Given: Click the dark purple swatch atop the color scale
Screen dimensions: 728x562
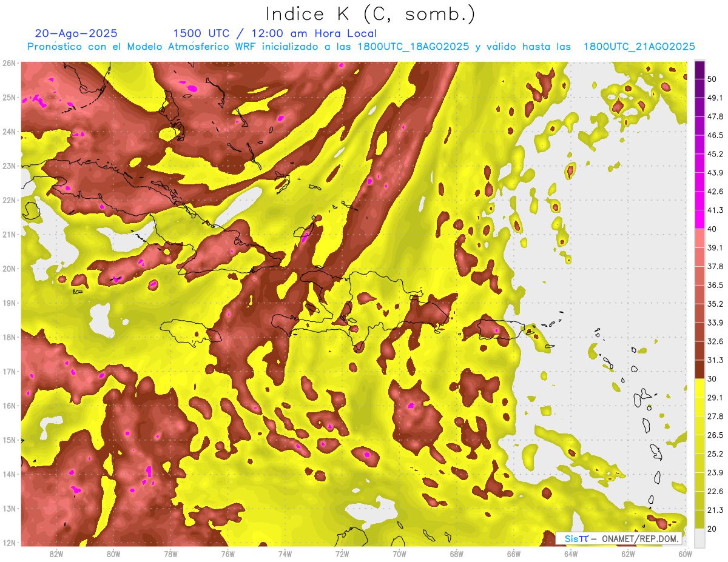Looking at the screenshot, I should pos(699,70).
